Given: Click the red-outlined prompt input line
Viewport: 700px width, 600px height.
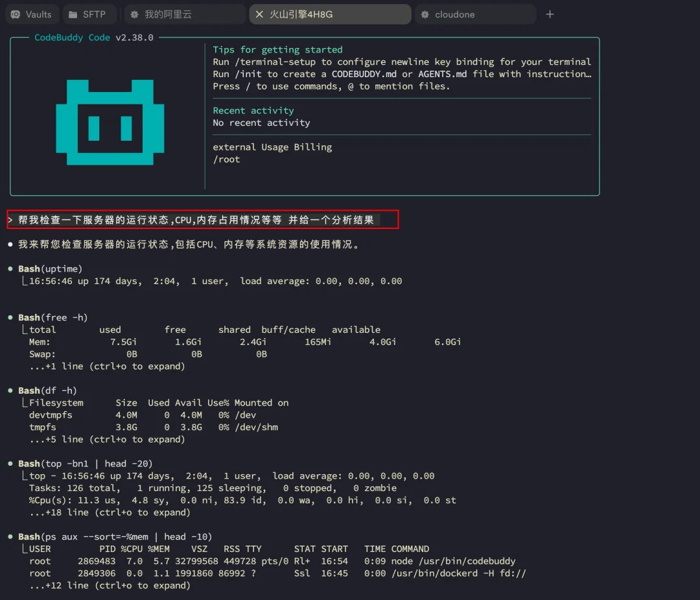Looking at the screenshot, I should coord(202,220).
